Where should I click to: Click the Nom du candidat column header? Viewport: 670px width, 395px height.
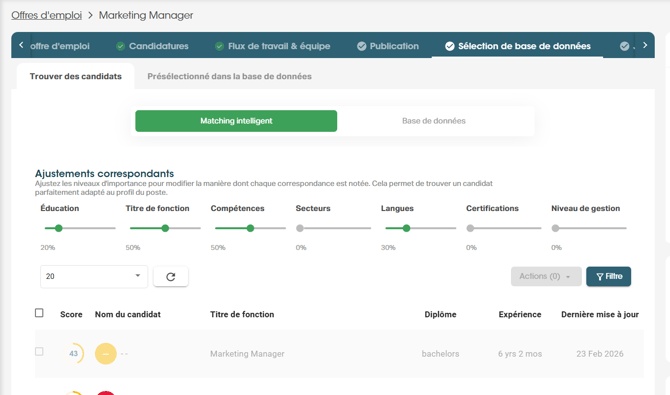[x=128, y=314]
